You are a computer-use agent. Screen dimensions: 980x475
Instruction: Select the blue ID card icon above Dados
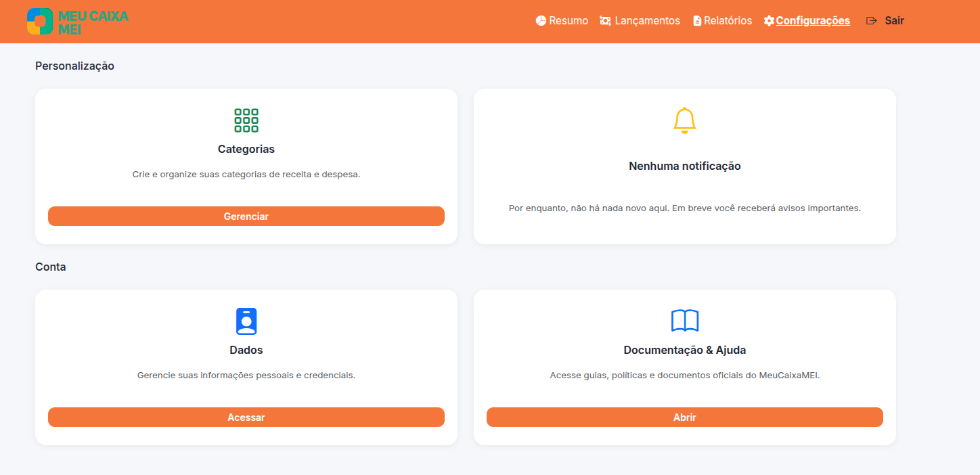click(246, 321)
